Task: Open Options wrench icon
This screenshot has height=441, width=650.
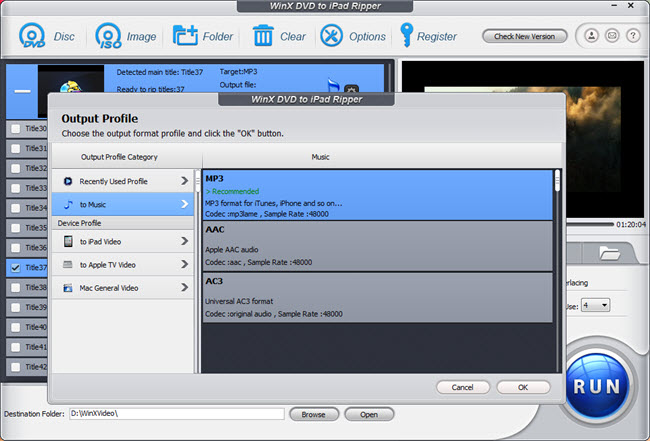Action: click(331, 36)
